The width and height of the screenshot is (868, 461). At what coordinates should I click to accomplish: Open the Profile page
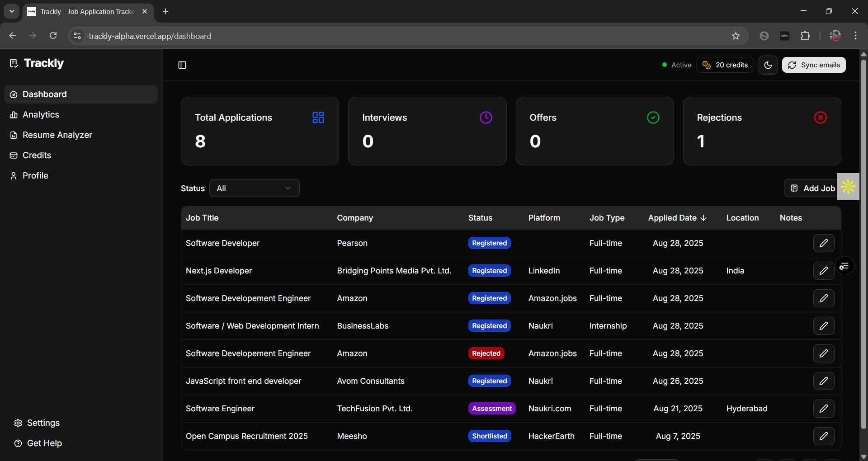[81, 176]
